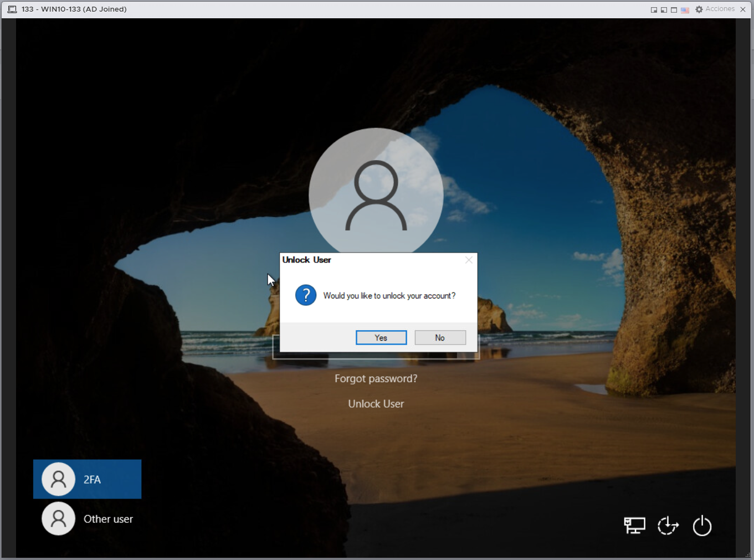Screen dimensions: 754x560
Task: Click No to decline unlocking account
Action: click(440, 338)
